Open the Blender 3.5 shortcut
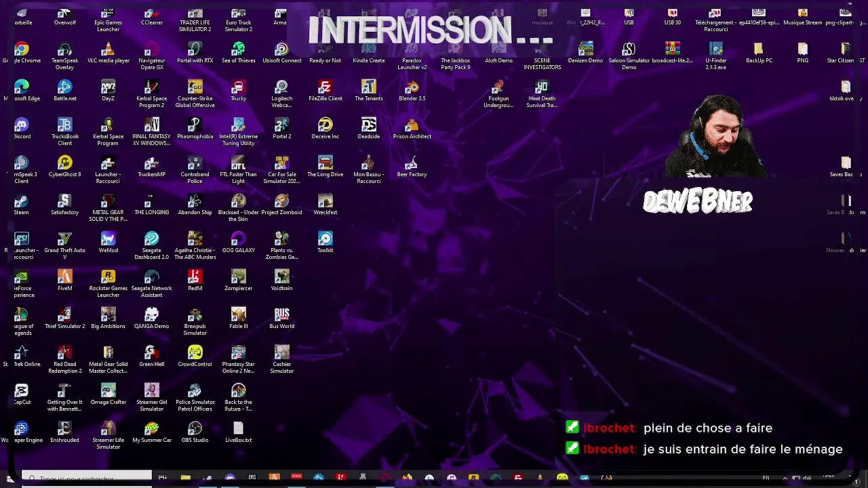The height and width of the screenshot is (488, 868). 412,91
